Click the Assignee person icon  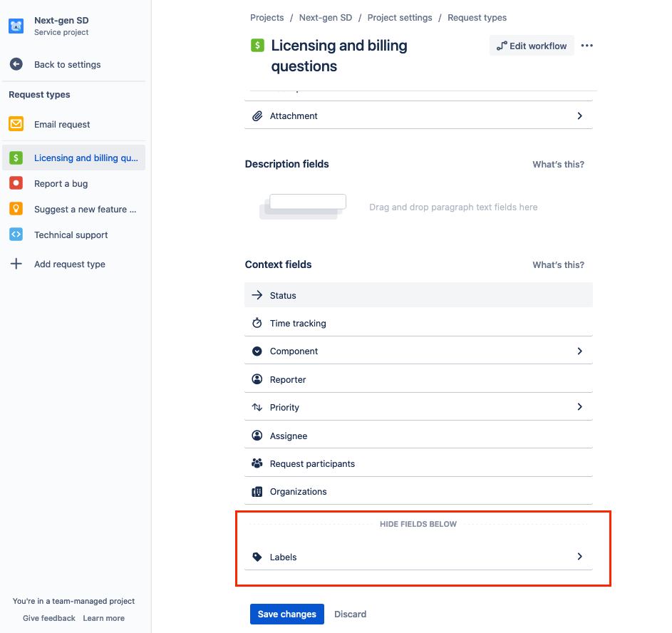(257, 436)
